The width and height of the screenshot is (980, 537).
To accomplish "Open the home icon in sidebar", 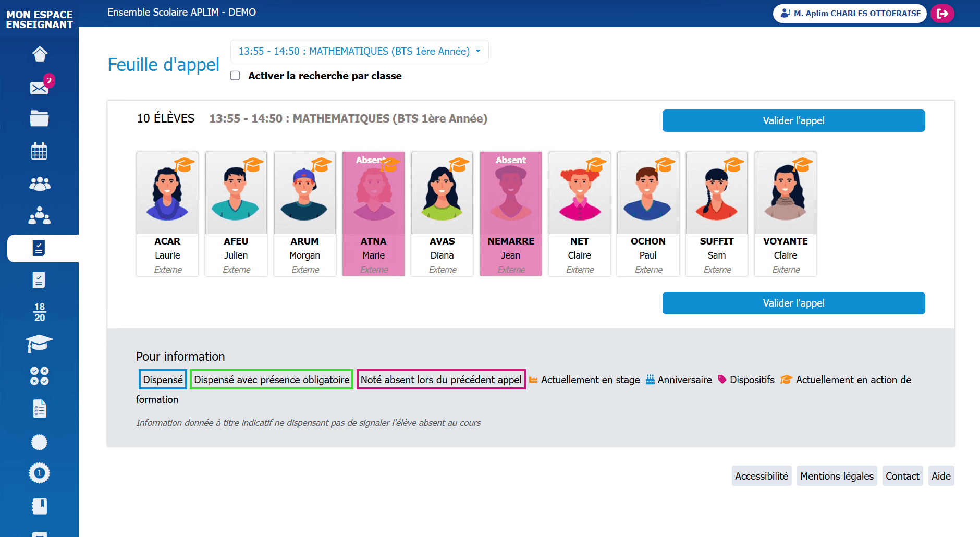I will [x=40, y=54].
